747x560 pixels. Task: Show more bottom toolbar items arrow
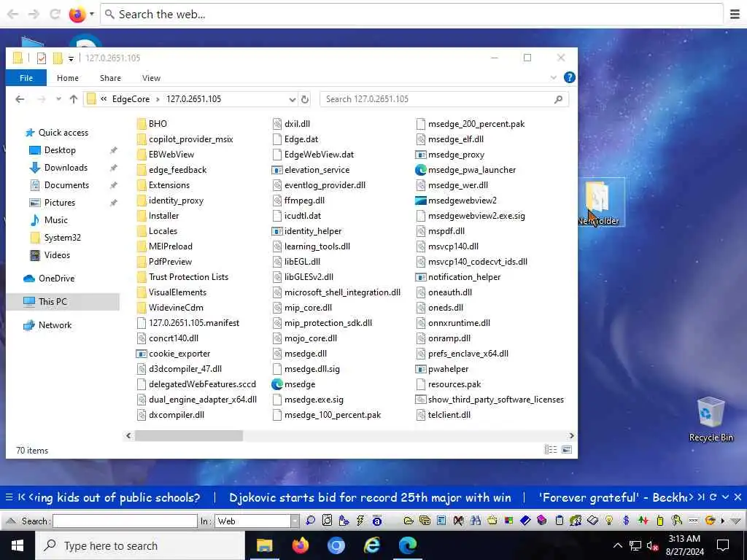coord(723,521)
